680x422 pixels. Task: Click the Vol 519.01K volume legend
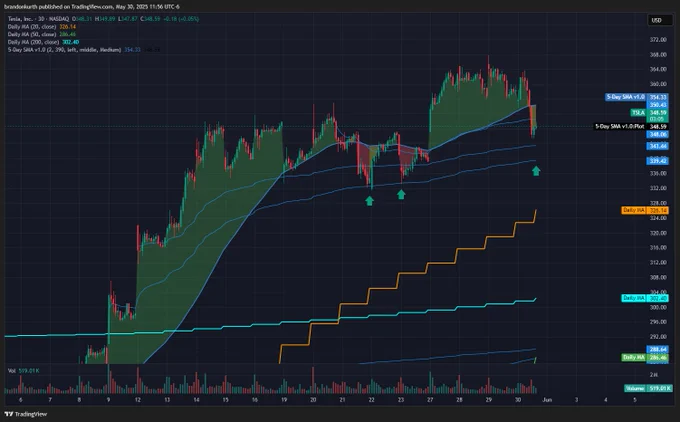(24, 371)
